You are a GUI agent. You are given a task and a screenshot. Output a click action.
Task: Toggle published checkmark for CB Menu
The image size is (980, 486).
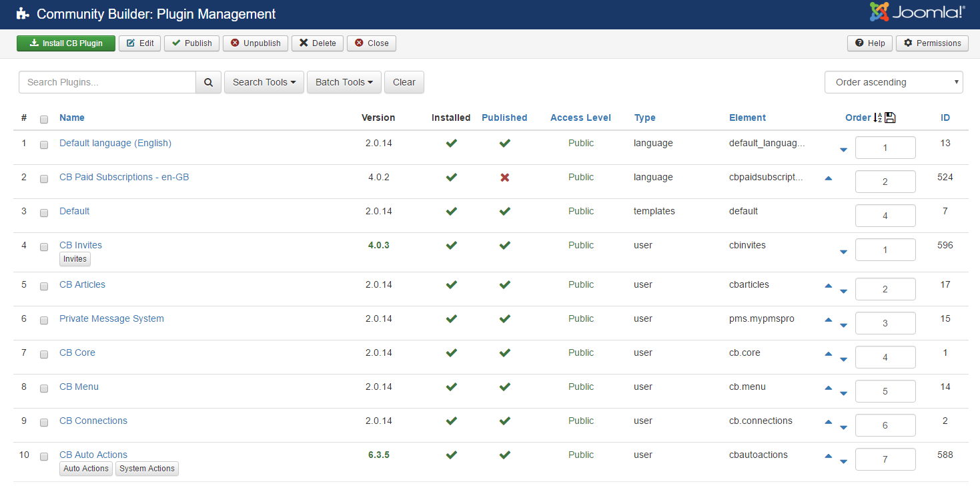[x=505, y=387]
